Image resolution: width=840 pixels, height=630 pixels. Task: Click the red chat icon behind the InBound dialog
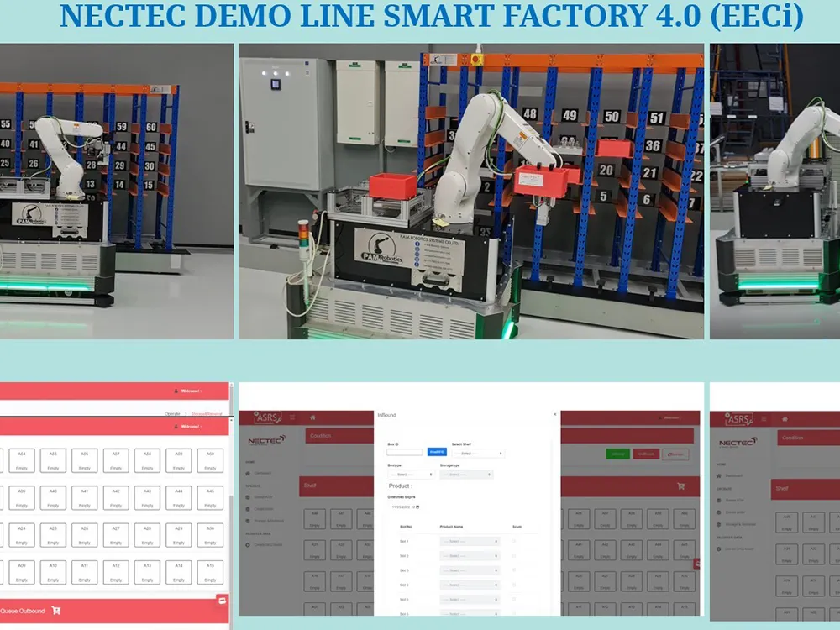click(696, 564)
